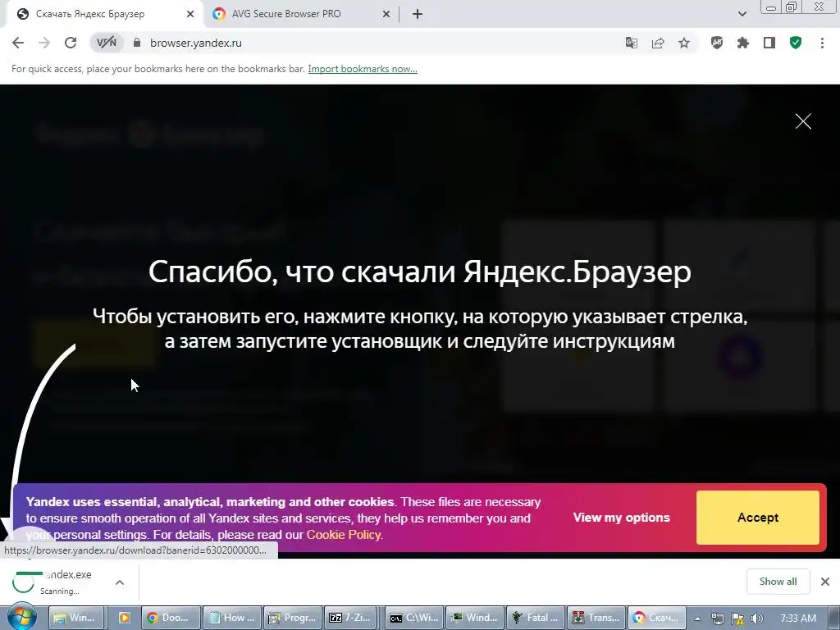Viewport: 840px width, 630px height.
Task: Accept Yandex cookies
Action: (x=757, y=518)
